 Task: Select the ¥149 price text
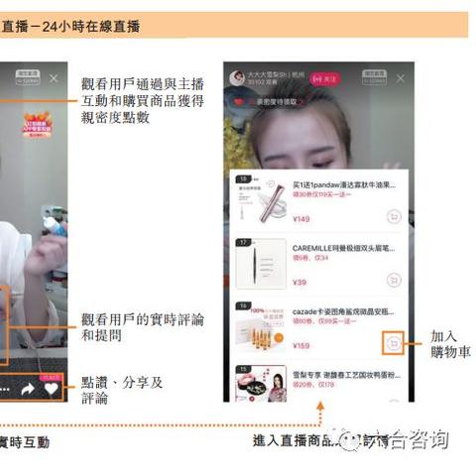(301, 219)
